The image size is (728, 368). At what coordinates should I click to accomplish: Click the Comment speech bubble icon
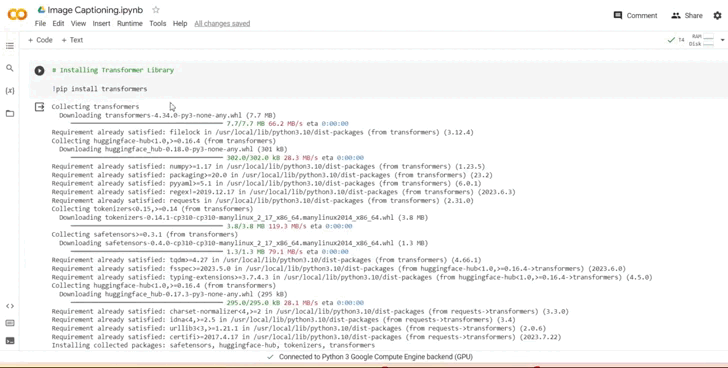click(x=618, y=15)
